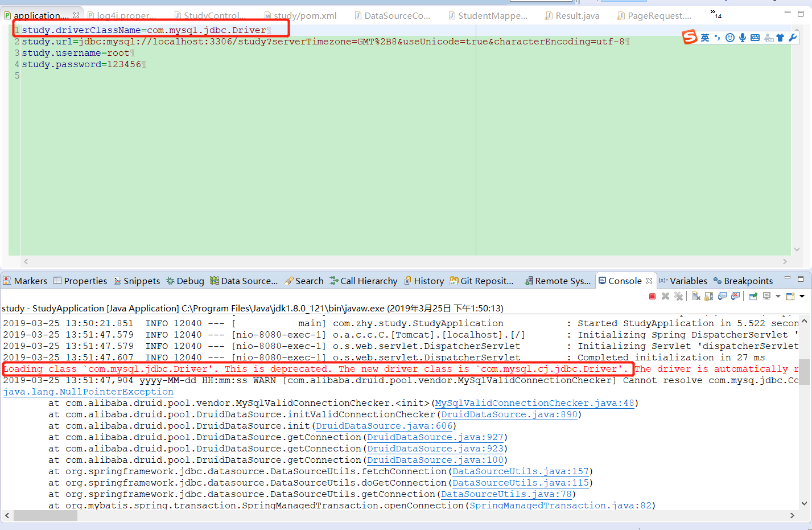Viewport: 812px width, 530px height.
Task: Switch to the StudyControl... editor tab
Action: tap(211, 15)
